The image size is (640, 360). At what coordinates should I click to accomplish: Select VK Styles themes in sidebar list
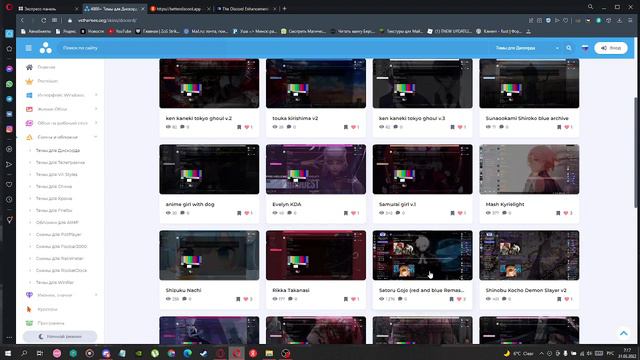point(56,174)
